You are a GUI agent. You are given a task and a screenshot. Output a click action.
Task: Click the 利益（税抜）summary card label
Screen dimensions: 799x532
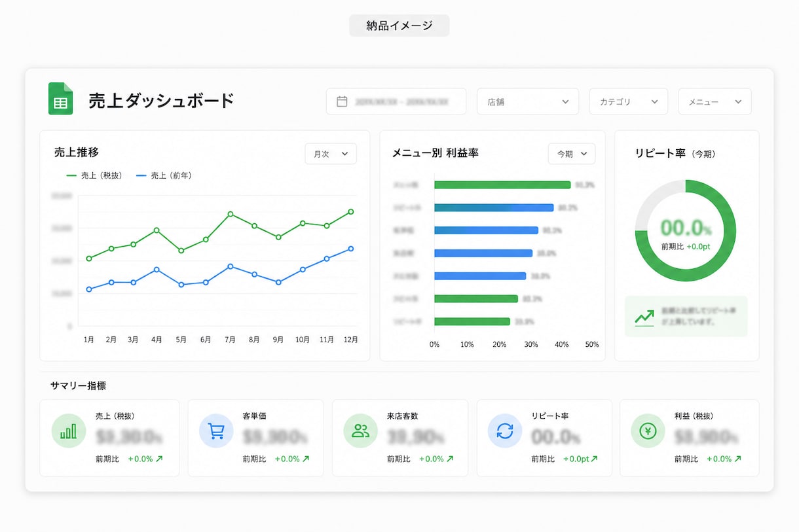pos(694,416)
